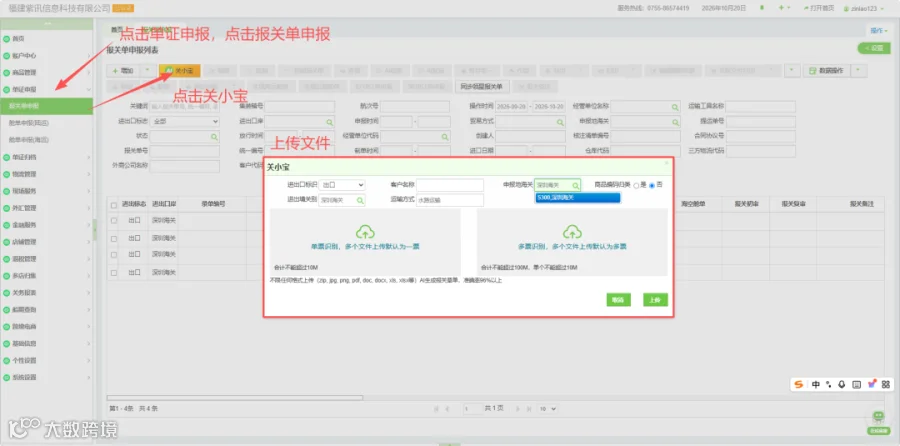Click the 客户名称 input field in dialog
Viewport: 900px width, 446px height.
tap(450, 185)
